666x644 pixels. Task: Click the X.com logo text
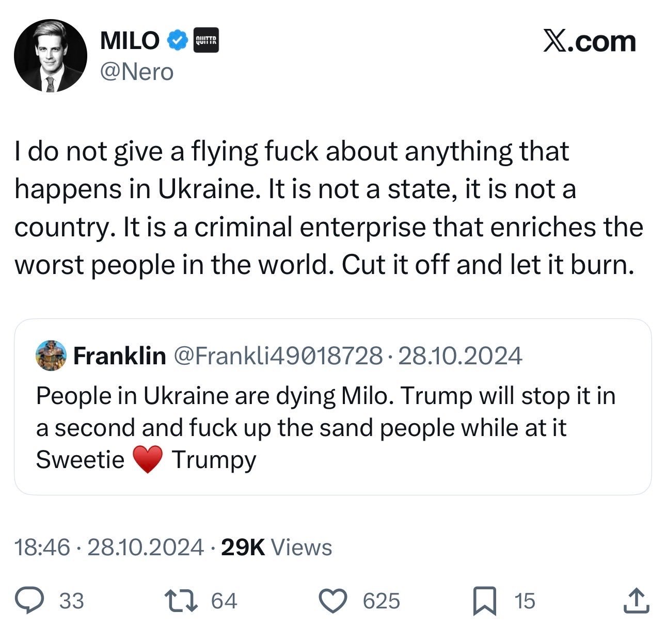(x=589, y=41)
